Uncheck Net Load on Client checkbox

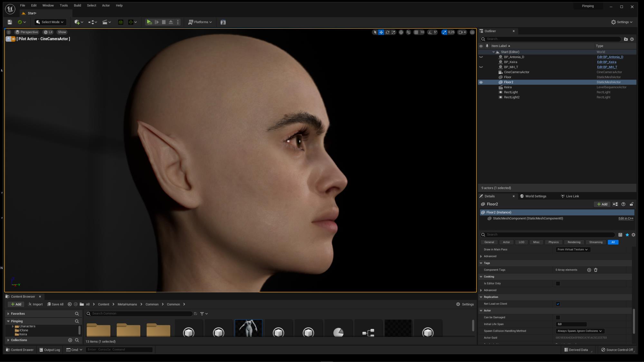pos(558,304)
